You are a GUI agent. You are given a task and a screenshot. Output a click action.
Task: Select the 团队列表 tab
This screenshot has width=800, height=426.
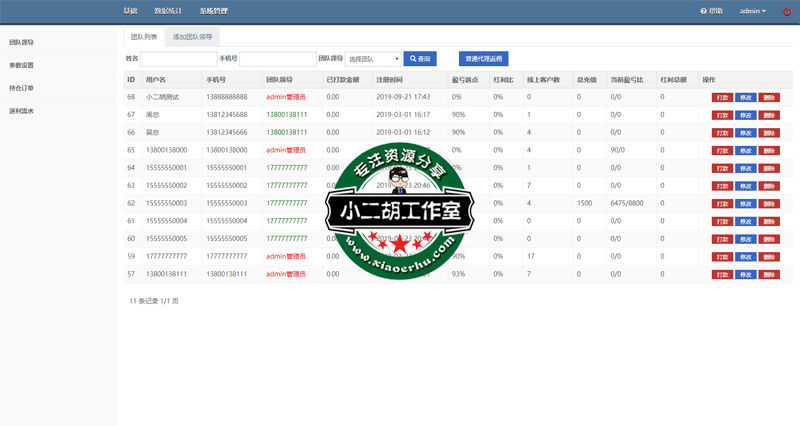click(x=143, y=36)
